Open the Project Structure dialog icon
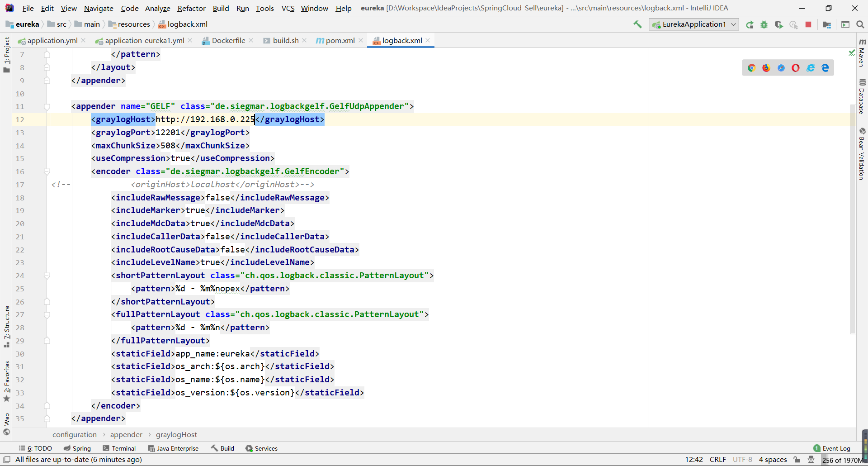This screenshot has height=466, width=868. pos(827,24)
